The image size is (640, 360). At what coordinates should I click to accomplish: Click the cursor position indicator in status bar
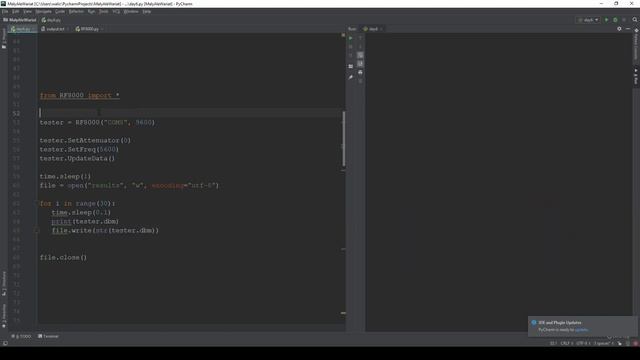[553, 343]
